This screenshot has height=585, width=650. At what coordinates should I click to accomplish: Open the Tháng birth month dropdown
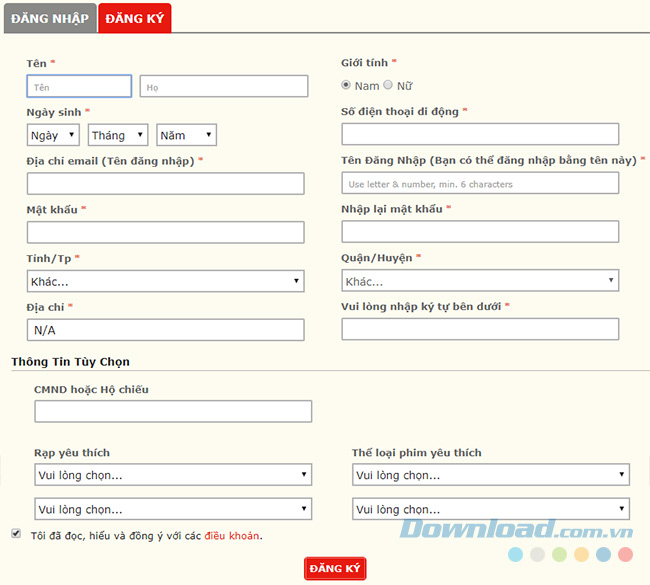click(118, 135)
